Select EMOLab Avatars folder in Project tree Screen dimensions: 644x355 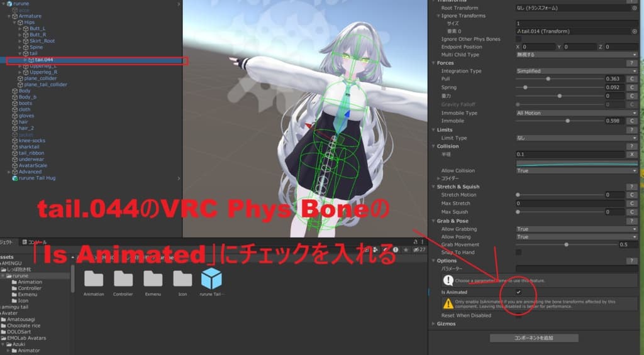pyautogui.click(x=26, y=338)
